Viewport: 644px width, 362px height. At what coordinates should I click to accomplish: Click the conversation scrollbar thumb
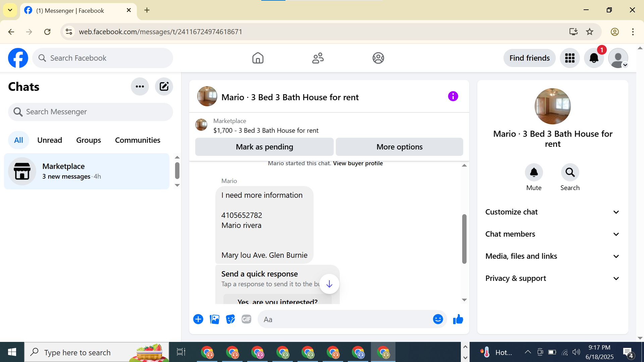point(464,239)
